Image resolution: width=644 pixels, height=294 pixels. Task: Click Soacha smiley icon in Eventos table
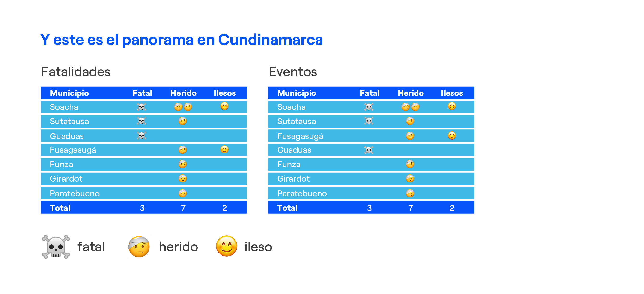tap(452, 106)
